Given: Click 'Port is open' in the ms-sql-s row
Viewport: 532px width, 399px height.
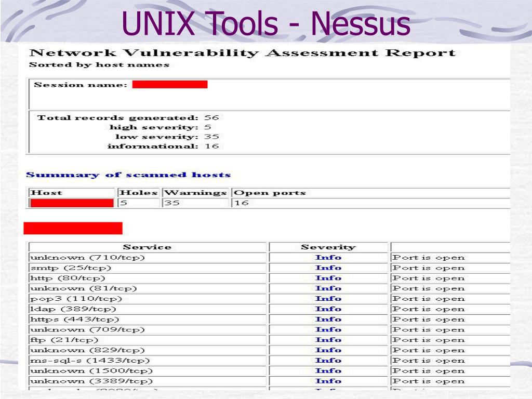Looking at the screenshot, I should pyautogui.click(x=428, y=361).
